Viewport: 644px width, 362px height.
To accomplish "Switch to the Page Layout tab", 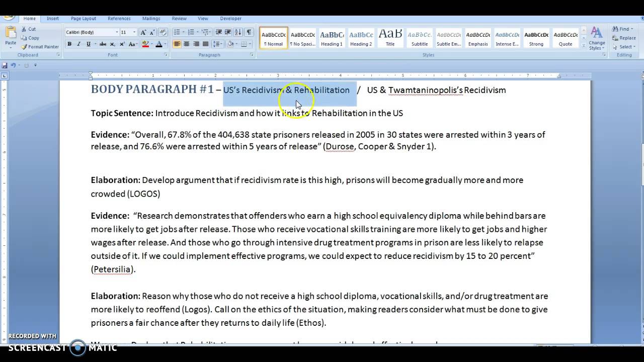I will (x=84, y=19).
